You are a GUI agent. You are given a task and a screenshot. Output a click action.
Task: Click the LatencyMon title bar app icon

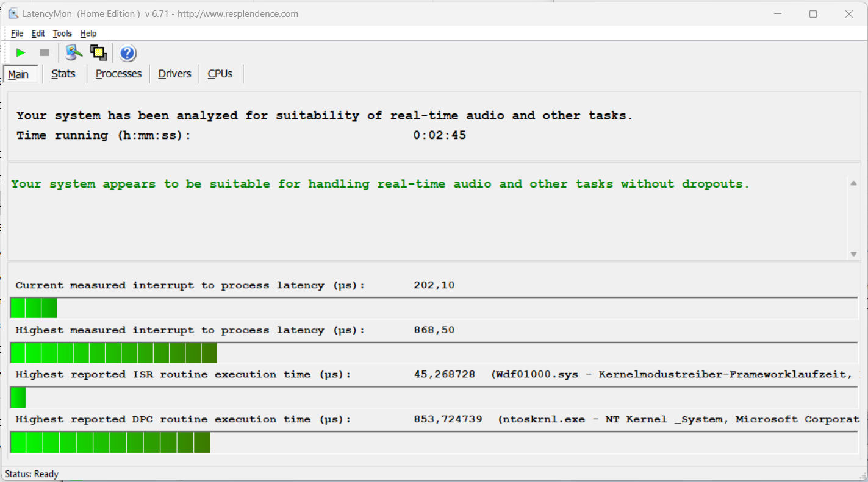tap(13, 13)
